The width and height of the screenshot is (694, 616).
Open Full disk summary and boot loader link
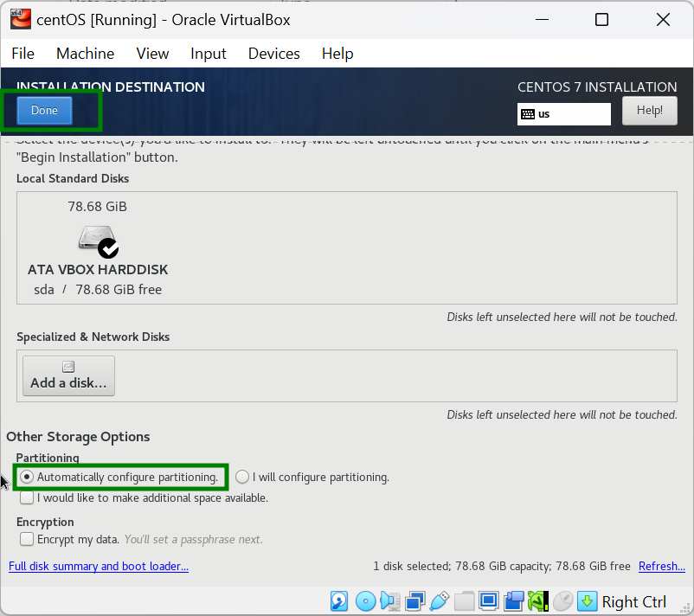[99, 566]
